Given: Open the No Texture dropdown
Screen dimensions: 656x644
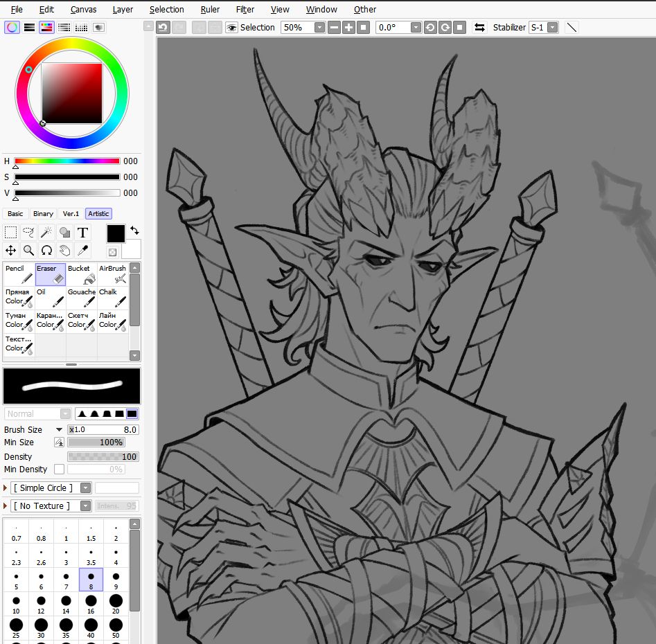Looking at the screenshot, I should click(x=85, y=506).
